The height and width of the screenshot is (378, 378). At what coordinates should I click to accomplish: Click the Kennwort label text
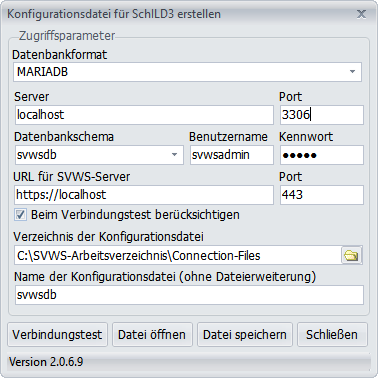click(306, 137)
